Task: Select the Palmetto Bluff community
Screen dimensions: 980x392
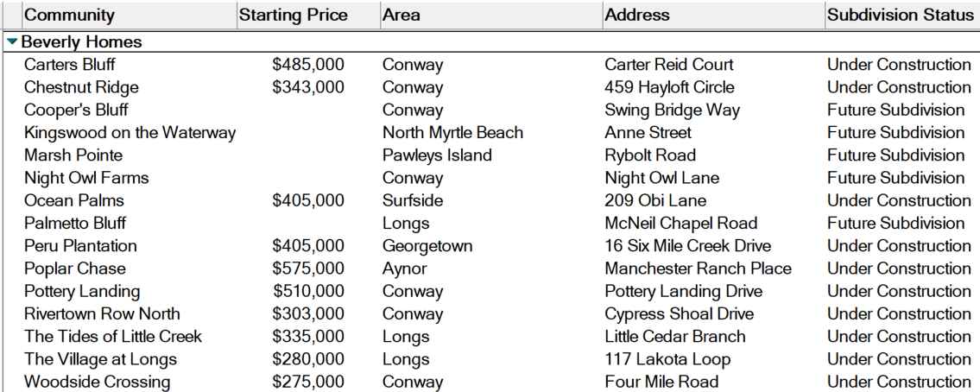Action: click(75, 223)
